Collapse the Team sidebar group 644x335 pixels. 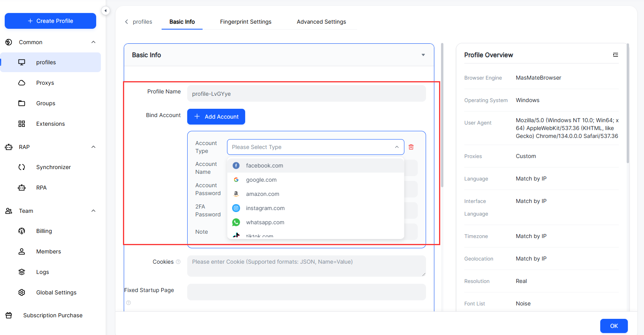[93, 211]
